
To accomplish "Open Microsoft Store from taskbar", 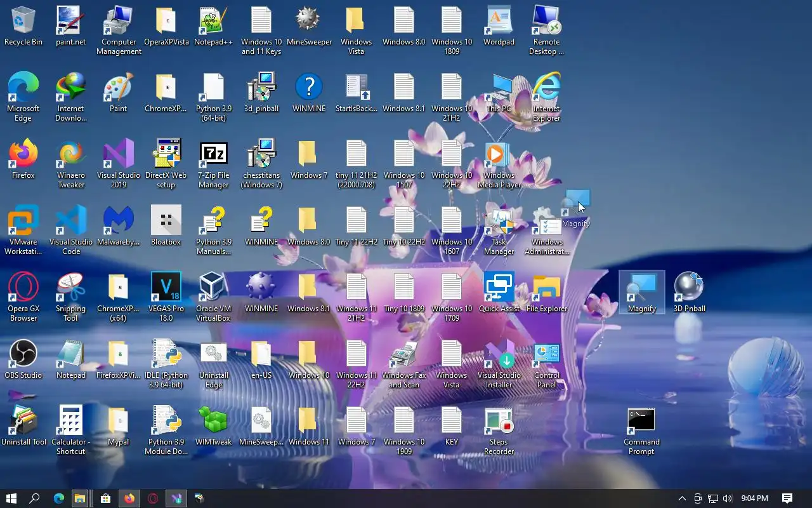I will tap(105, 498).
